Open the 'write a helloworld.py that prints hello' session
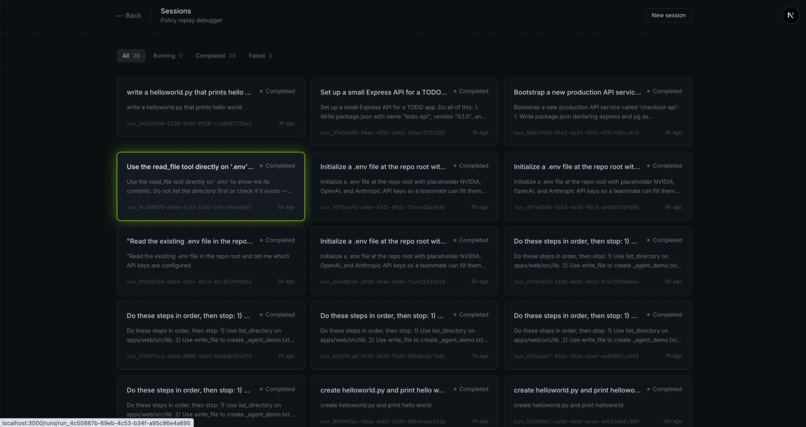This screenshot has width=806, height=427. [x=211, y=107]
